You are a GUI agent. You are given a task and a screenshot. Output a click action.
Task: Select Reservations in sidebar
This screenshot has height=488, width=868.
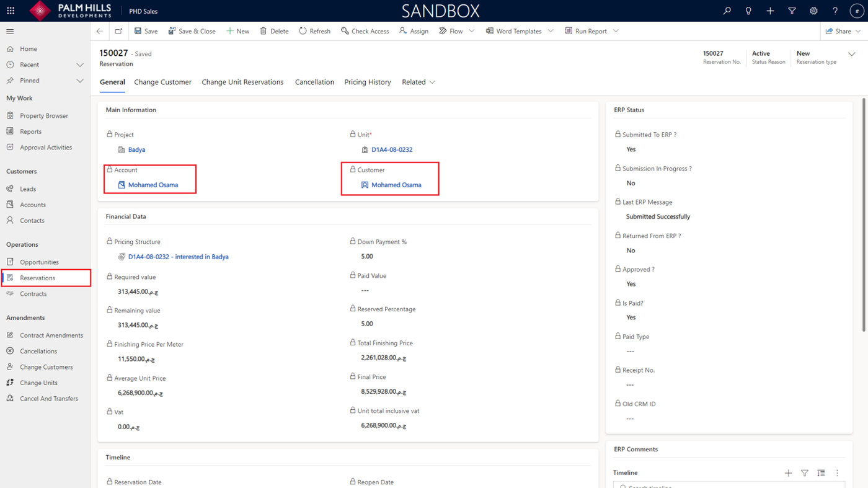click(45, 278)
